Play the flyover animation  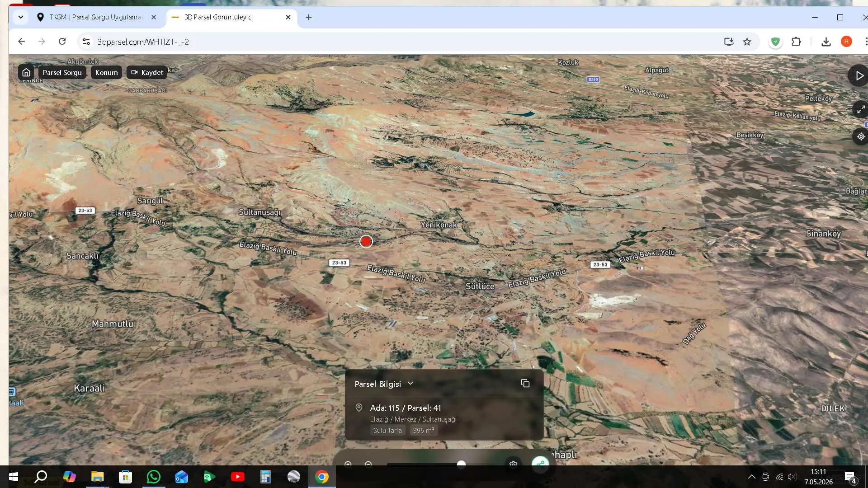pyautogui.click(x=859, y=76)
